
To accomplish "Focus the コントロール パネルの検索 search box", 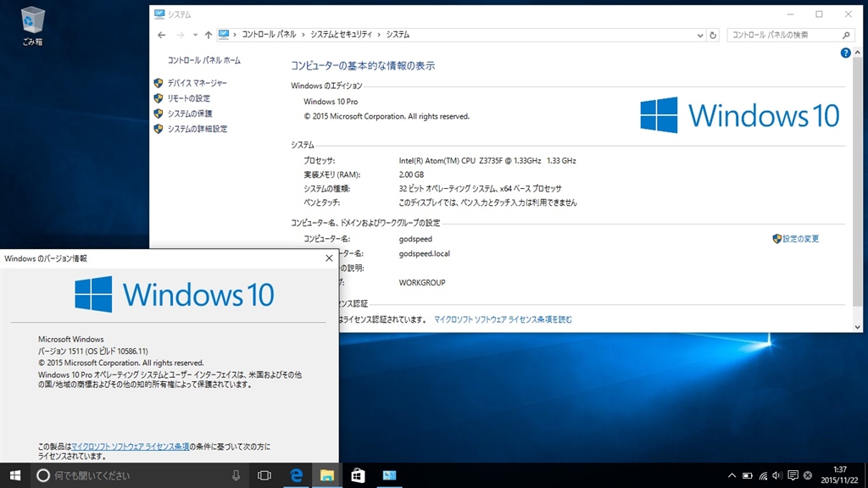I will pos(791,35).
